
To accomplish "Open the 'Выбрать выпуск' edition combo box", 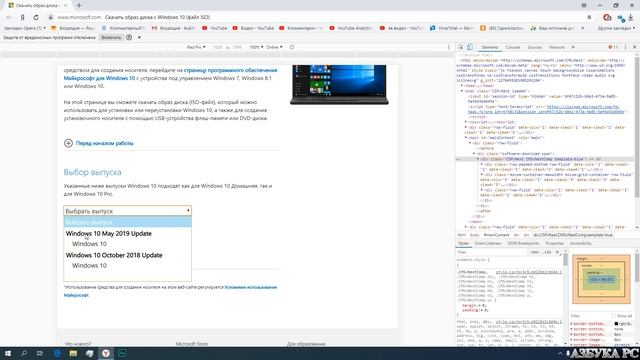I will (127, 211).
